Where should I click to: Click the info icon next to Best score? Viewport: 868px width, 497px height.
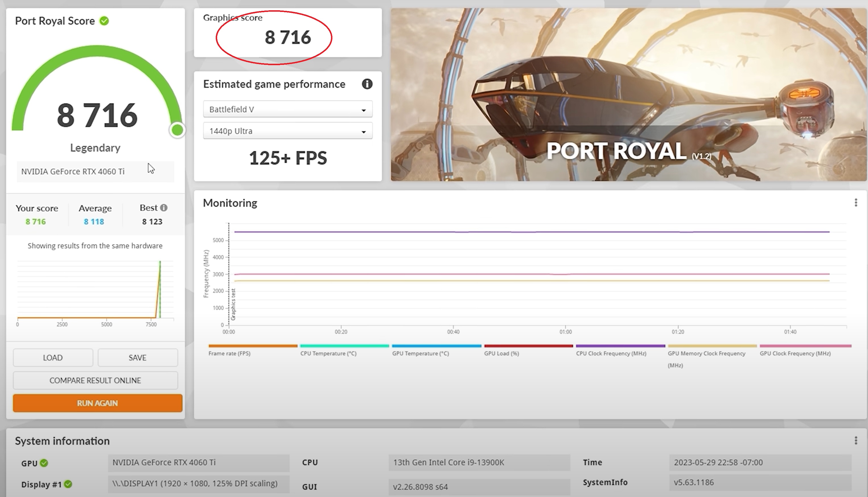pos(164,208)
